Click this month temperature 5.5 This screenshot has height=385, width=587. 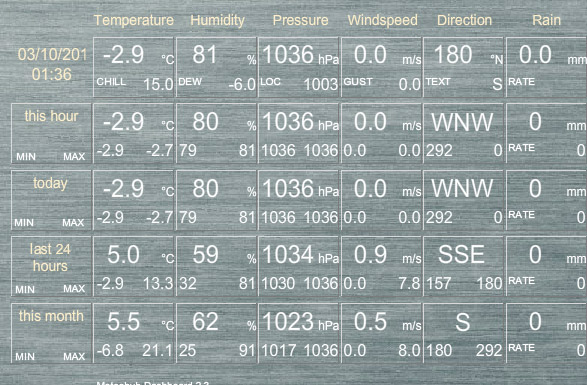pos(123,322)
